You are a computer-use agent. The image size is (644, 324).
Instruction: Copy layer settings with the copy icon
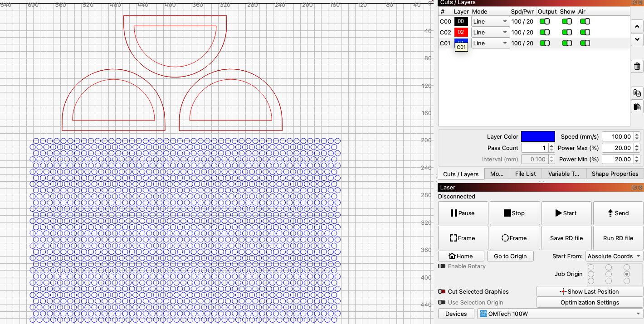click(x=637, y=93)
